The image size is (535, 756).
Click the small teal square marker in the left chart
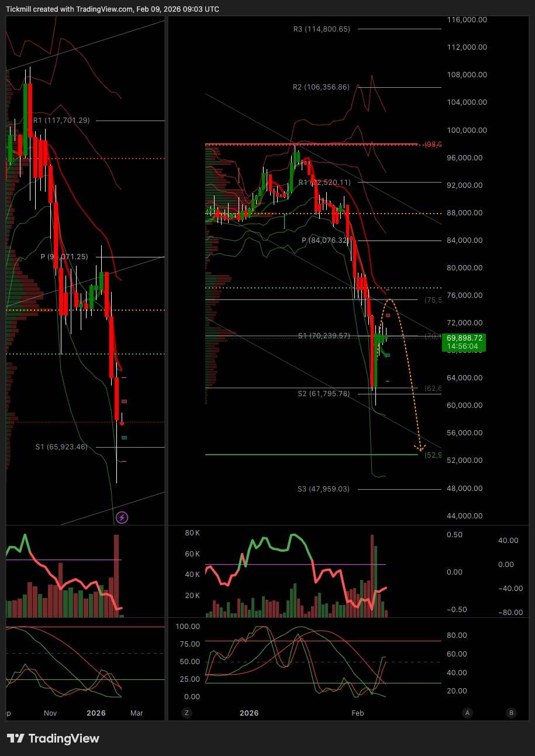click(x=124, y=438)
